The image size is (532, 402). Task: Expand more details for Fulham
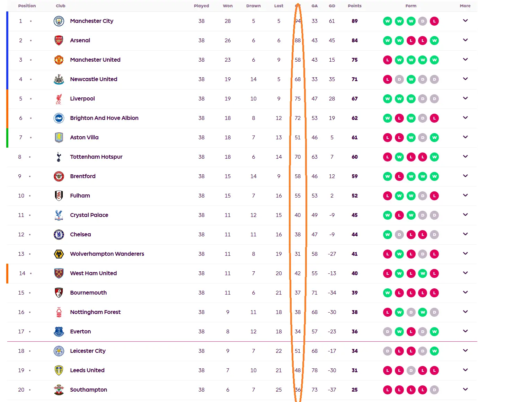click(465, 195)
